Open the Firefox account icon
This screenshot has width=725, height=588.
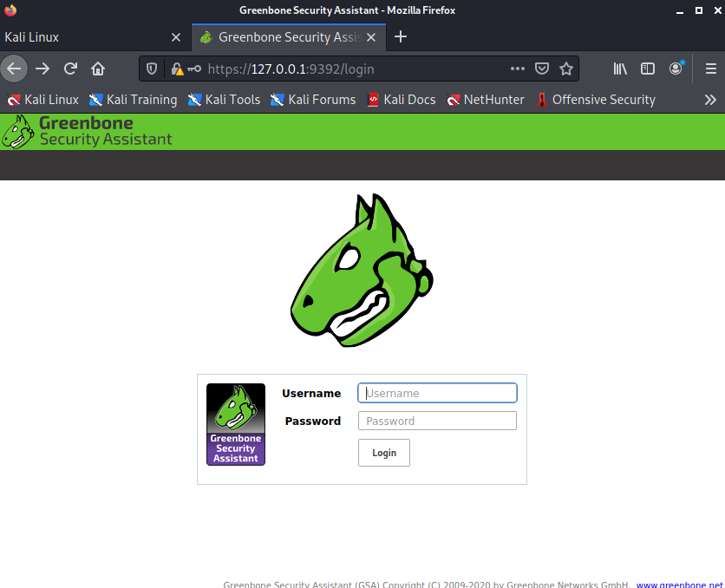click(676, 69)
